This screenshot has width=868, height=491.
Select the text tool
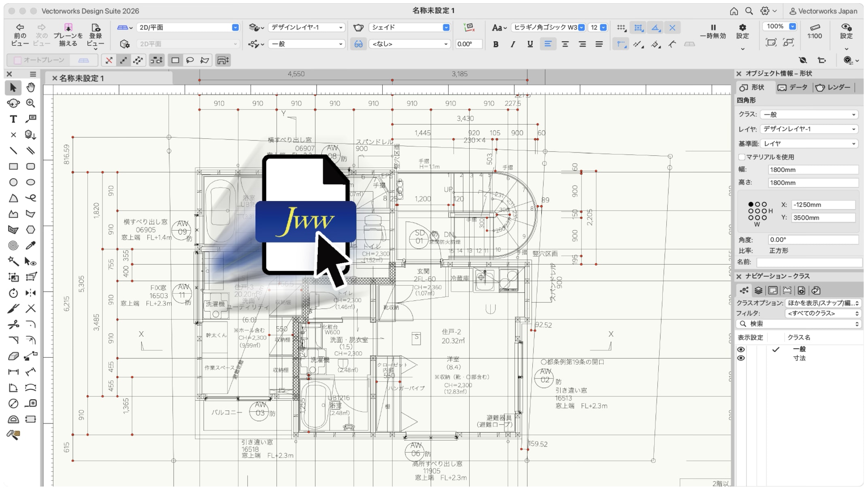click(x=13, y=119)
